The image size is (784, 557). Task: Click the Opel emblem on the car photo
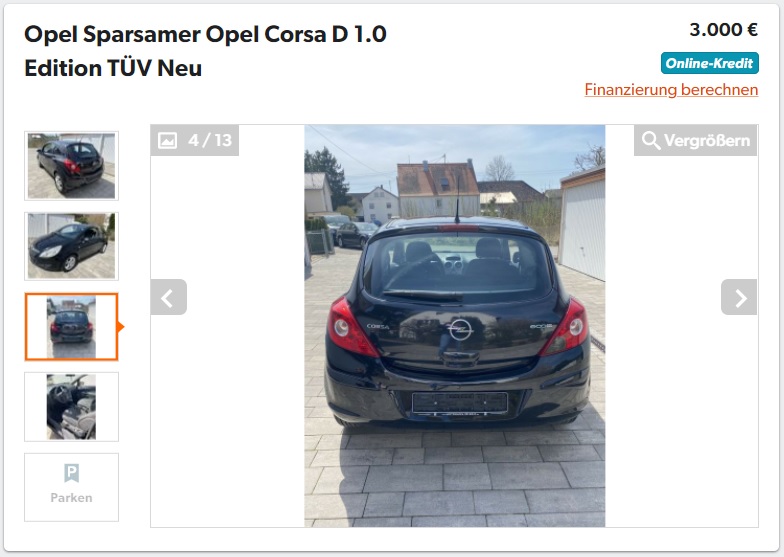pyautogui.click(x=460, y=330)
